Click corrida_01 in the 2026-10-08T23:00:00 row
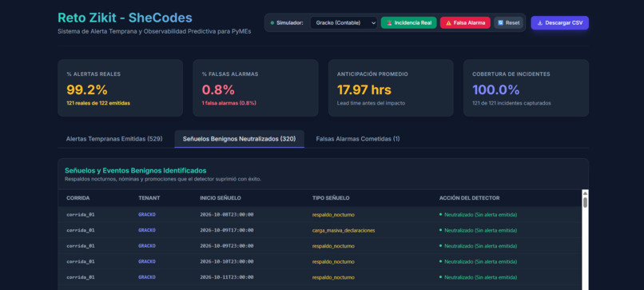The height and width of the screenshot is (290, 644). coord(81,214)
